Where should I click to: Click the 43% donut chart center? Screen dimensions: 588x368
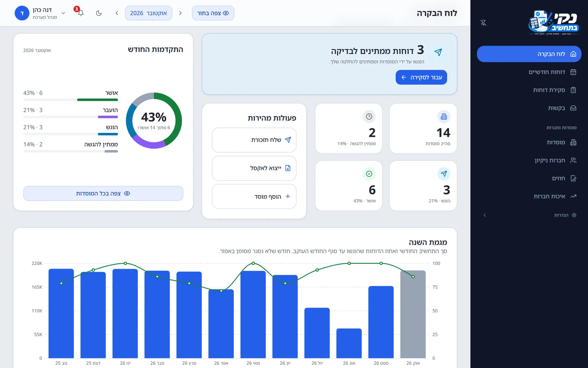[154, 121]
